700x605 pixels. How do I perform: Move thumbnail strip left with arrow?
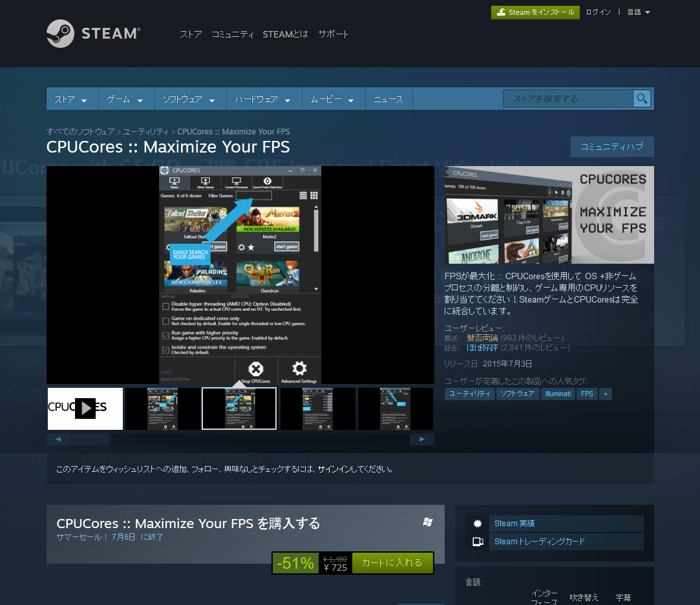pos(58,440)
